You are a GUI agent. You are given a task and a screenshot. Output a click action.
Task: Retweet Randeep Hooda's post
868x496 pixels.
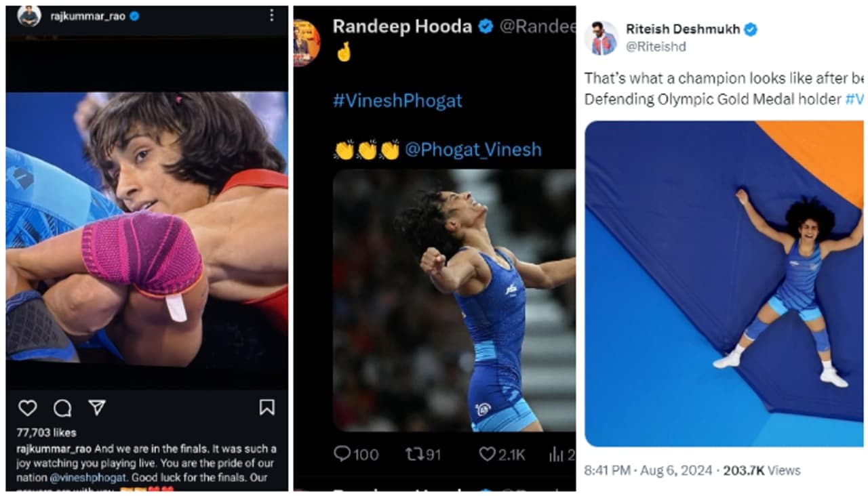pyautogui.click(x=414, y=454)
